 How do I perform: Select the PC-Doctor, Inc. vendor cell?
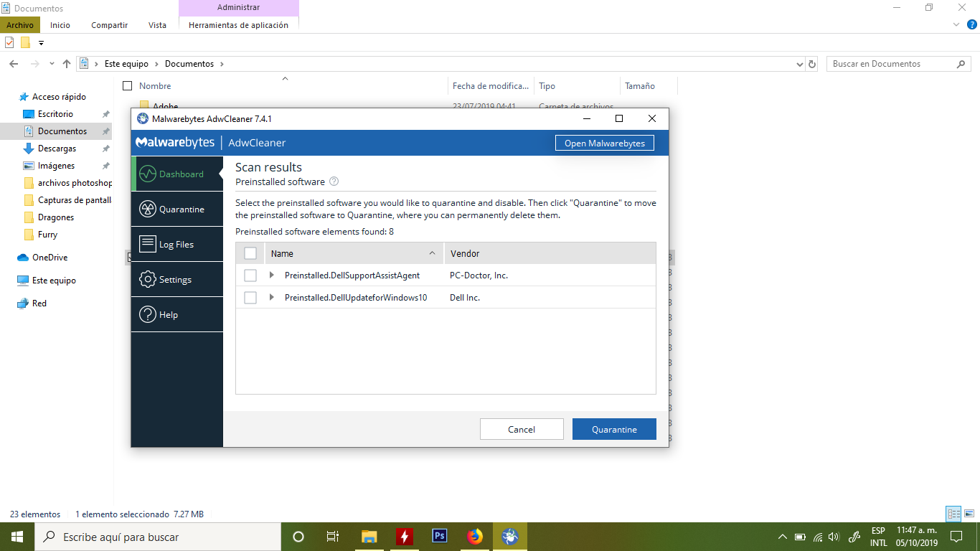[x=479, y=275]
